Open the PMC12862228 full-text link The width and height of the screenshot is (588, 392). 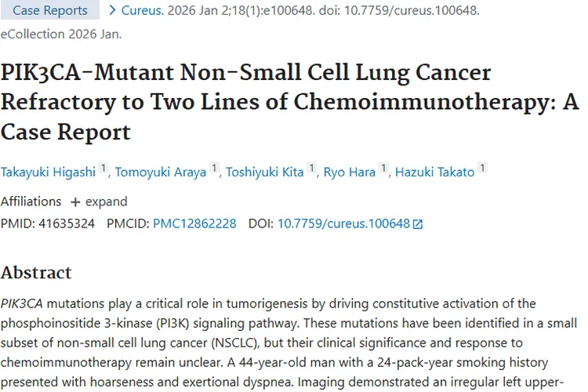(194, 223)
